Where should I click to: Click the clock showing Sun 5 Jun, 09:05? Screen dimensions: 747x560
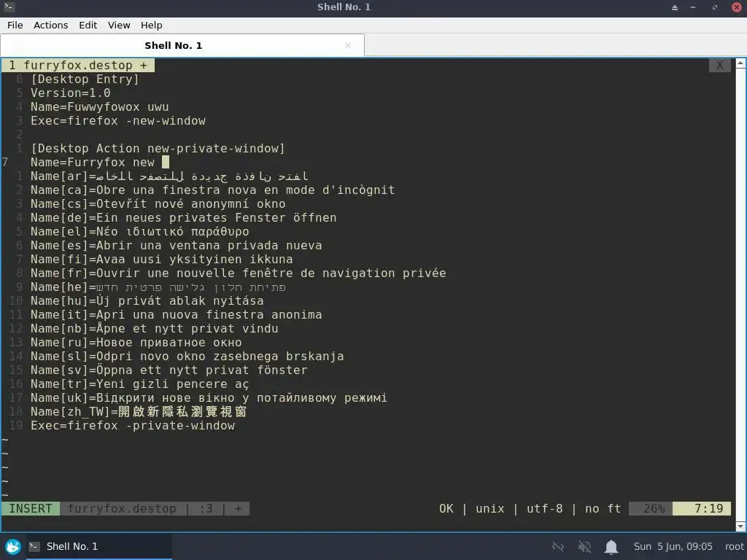[673, 547]
